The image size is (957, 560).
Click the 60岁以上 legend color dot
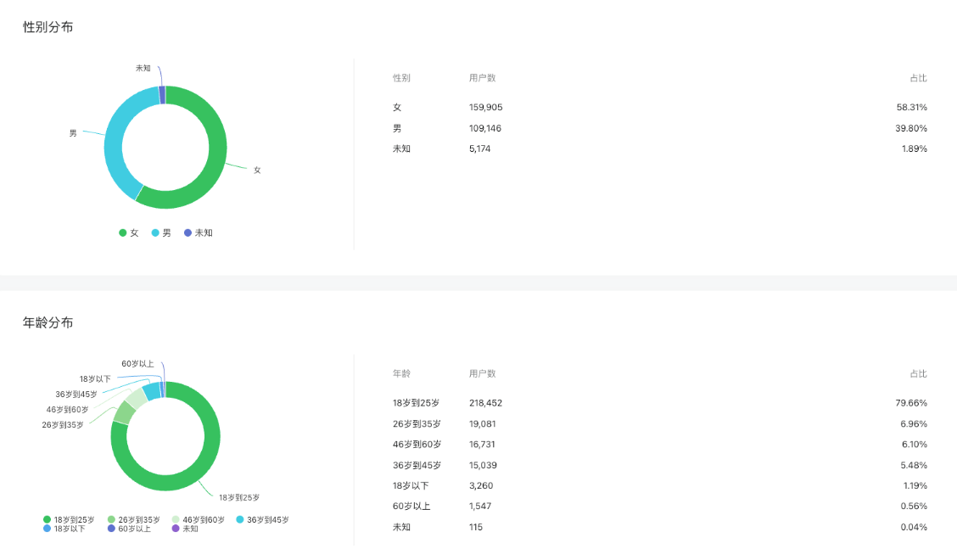click(x=111, y=529)
